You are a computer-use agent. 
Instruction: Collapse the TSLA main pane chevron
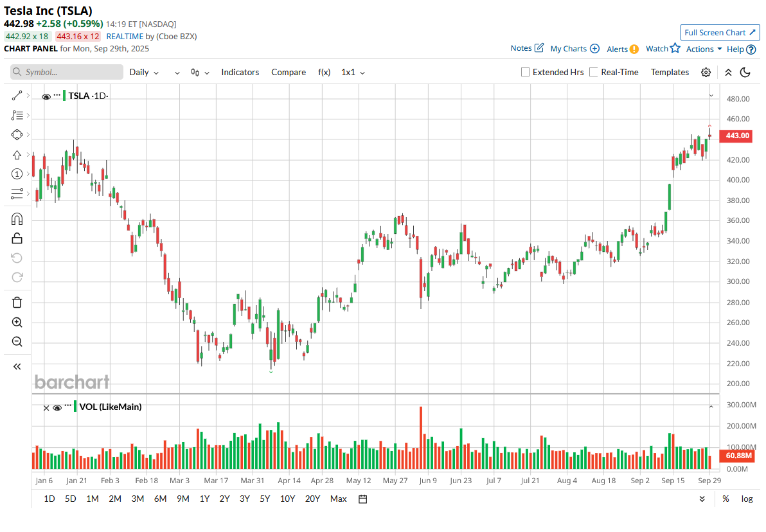pos(711,96)
